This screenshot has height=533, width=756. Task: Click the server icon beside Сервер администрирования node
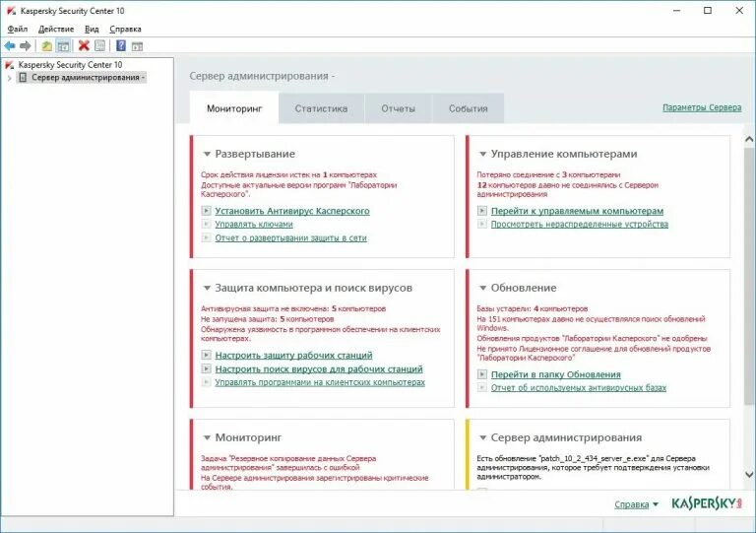tap(23, 77)
